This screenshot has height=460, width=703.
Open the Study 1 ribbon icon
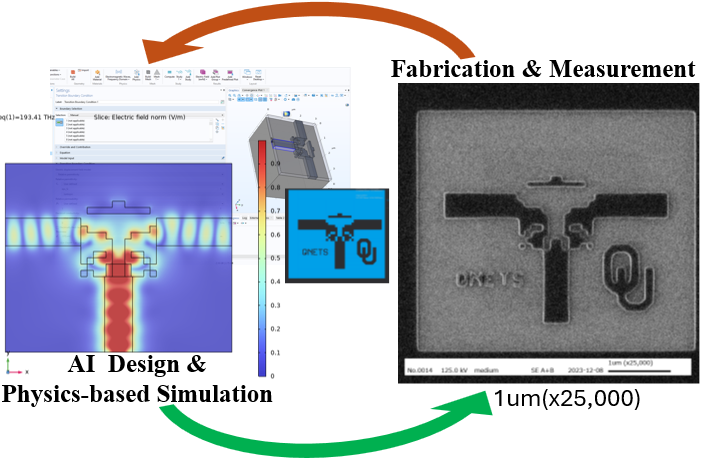coord(179,74)
